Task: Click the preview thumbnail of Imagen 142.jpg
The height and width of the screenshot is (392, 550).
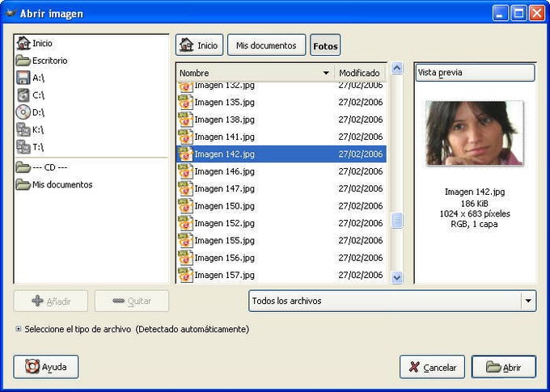Action: [x=475, y=133]
